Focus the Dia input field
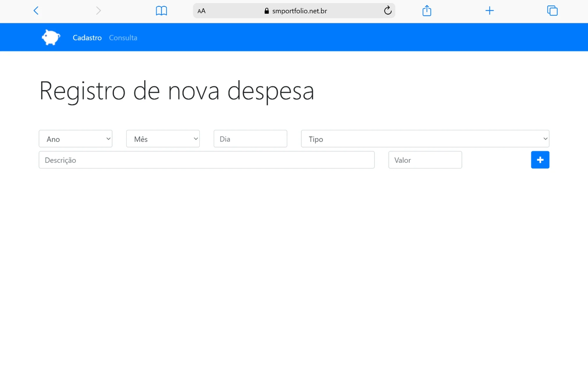 pos(250,139)
